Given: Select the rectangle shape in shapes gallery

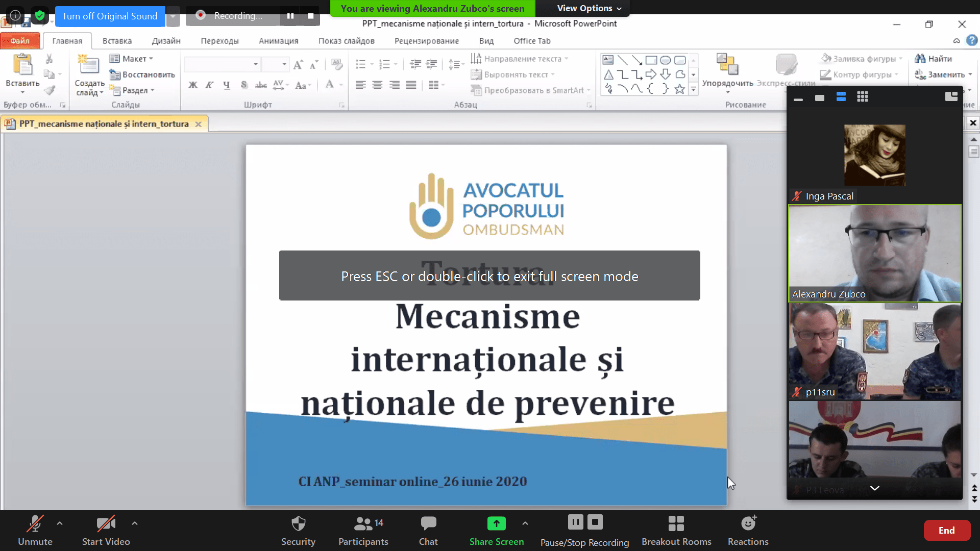Looking at the screenshot, I should click(x=651, y=60).
